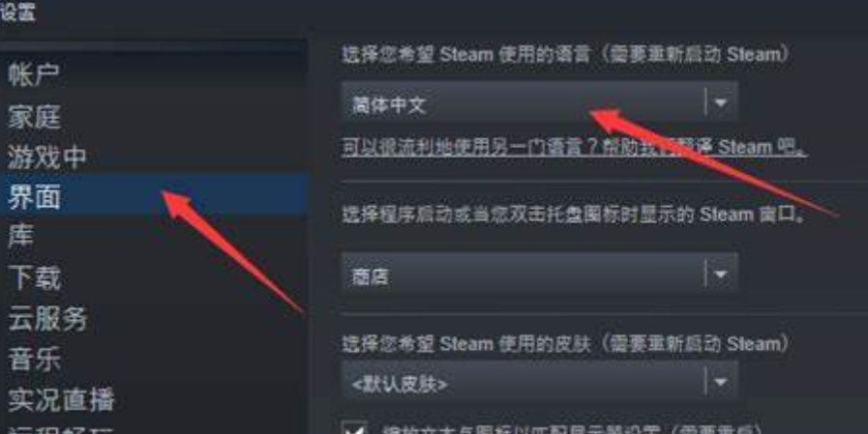The height and width of the screenshot is (434, 868).
Task: Select 家庭 in the settings sidebar
Action: pyautogui.click(x=33, y=117)
